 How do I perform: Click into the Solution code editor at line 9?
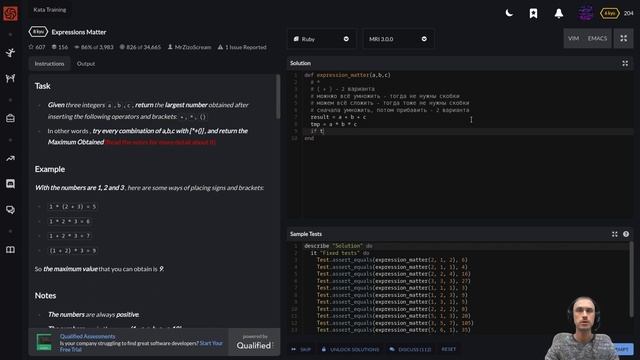467,131
